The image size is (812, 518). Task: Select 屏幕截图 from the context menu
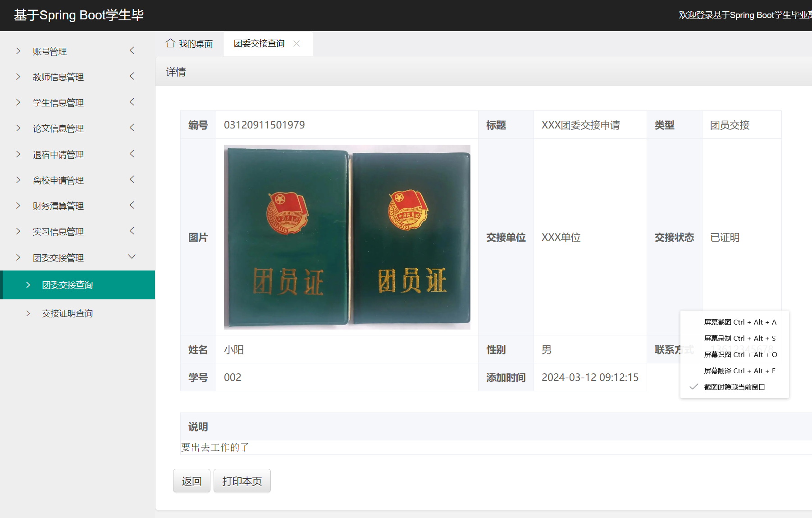[x=739, y=322]
